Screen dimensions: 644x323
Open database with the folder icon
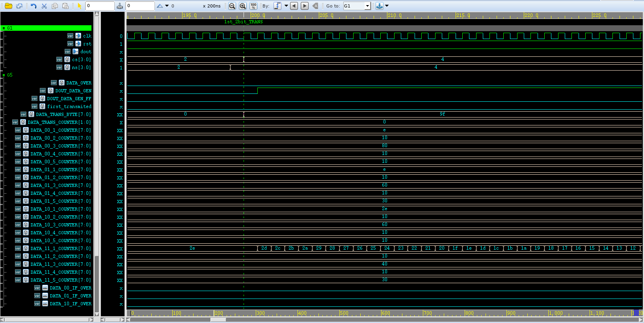(8, 6)
